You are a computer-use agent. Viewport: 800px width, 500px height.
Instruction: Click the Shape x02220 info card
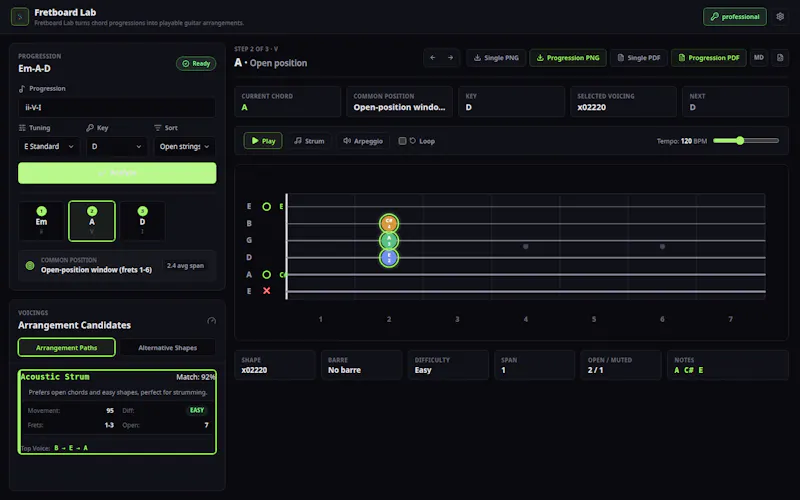coord(275,365)
